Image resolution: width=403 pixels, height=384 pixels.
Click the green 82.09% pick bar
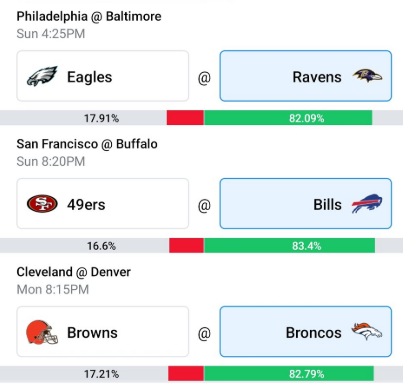click(x=288, y=118)
